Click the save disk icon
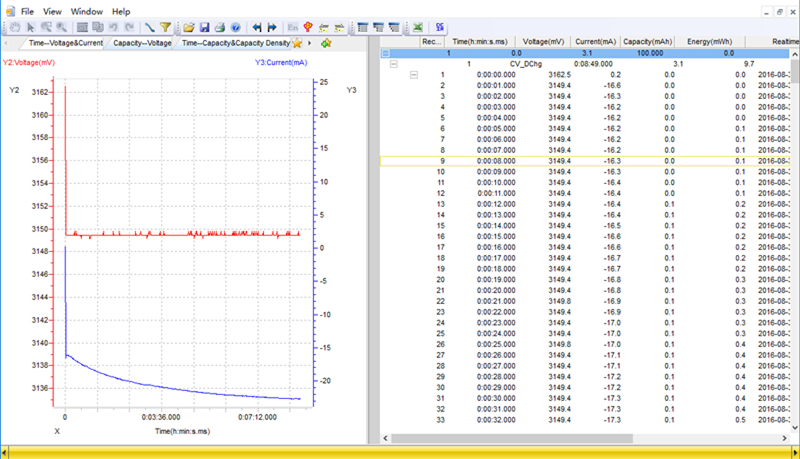Image resolution: width=800 pixels, height=459 pixels. click(x=204, y=27)
